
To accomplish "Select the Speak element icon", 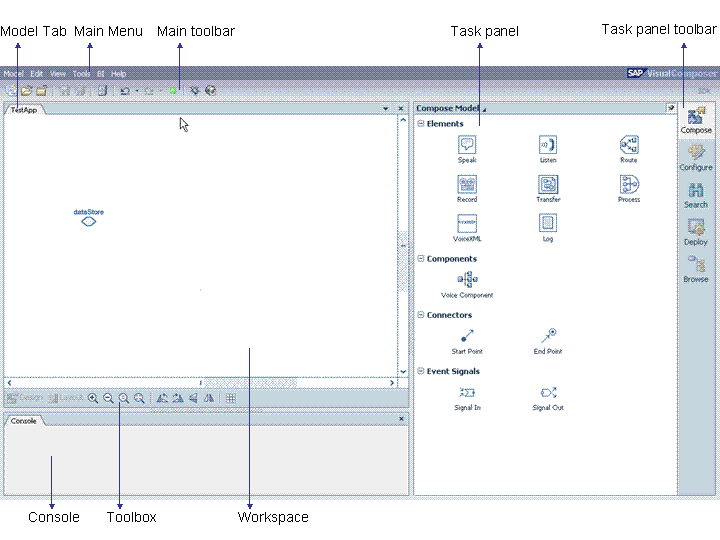I will [467, 145].
